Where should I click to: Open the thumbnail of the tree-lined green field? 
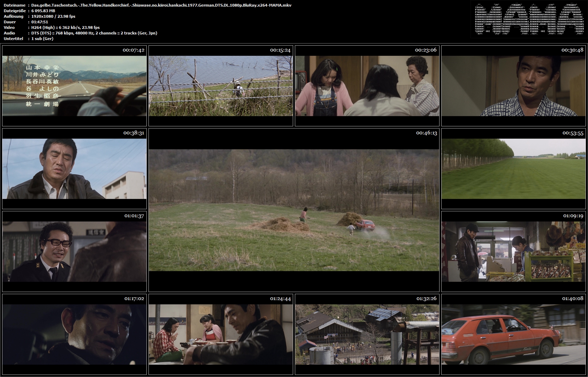coord(513,168)
